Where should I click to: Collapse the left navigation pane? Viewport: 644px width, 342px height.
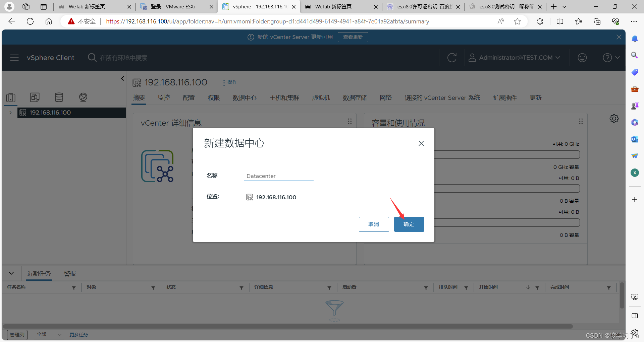coord(122,78)
